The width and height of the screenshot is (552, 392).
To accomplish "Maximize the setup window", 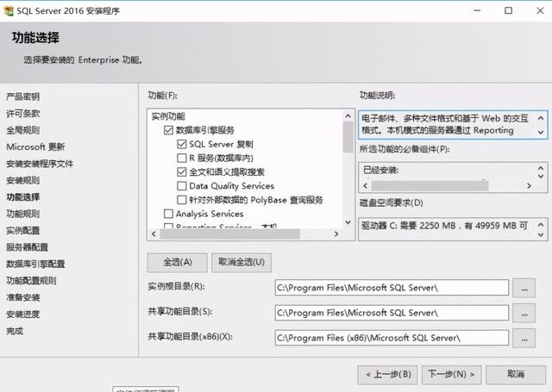I will coord(508,10).
